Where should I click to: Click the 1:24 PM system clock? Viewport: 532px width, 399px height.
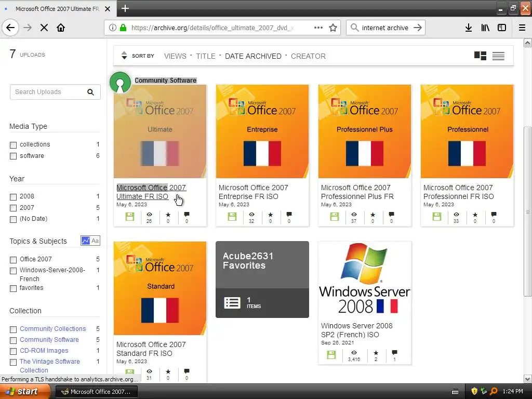(513, 392)
